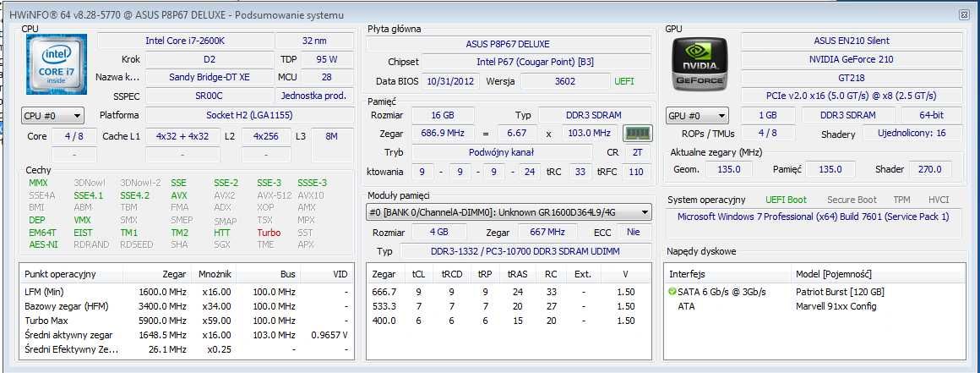Viewport: 980px width, 373px height.
Task: Click the Shader clock 270.0 value
Action: tap(931, 169)
